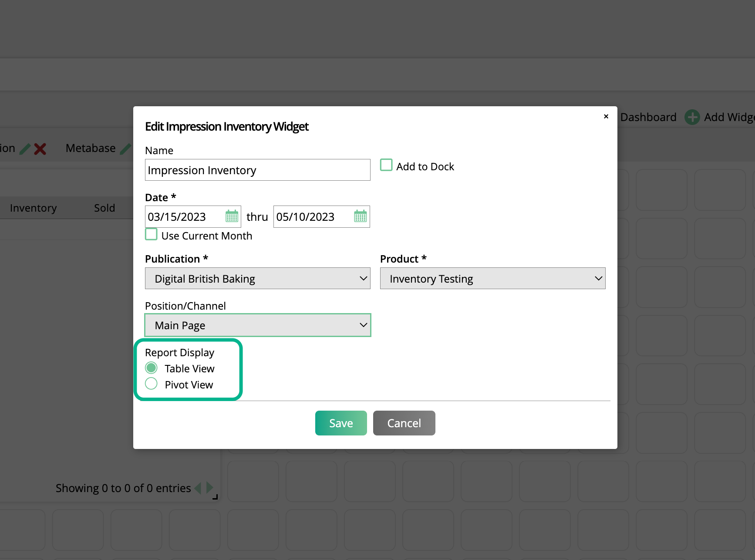Select the Pivot View radio option
This screenshot has width=755, height=560.
[151, 384]
